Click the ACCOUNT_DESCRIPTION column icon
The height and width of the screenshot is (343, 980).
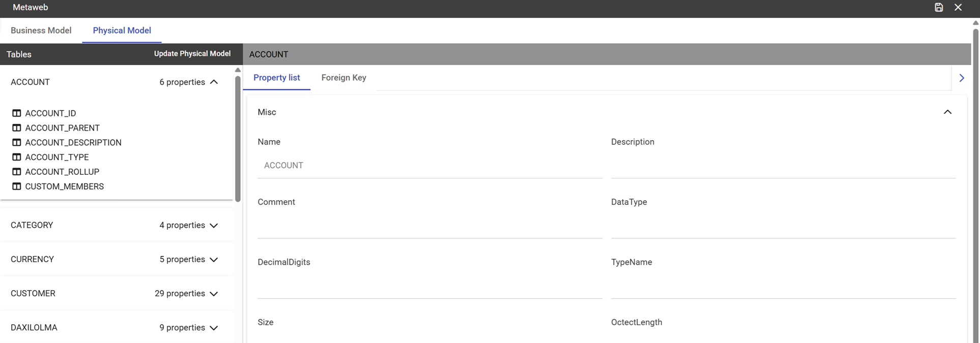[x=17, y=143]
